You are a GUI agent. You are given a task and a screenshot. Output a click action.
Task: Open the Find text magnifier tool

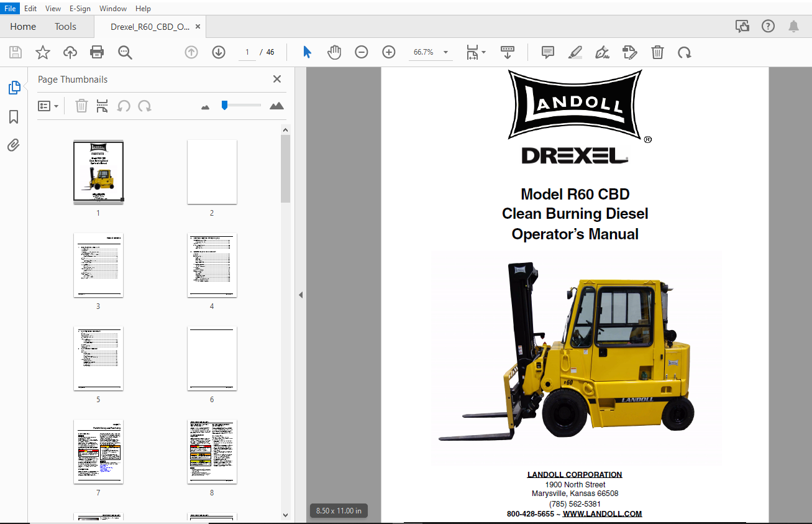(x=125, y=52)
